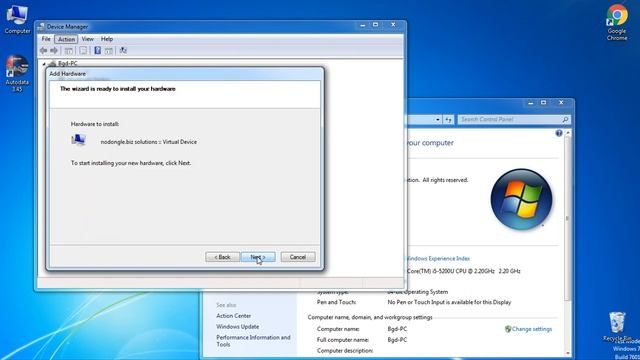Image resolution: width=640 pixels, height=360 pixels.
Task: Click the Windows logo image in System window
Action: 521,200
